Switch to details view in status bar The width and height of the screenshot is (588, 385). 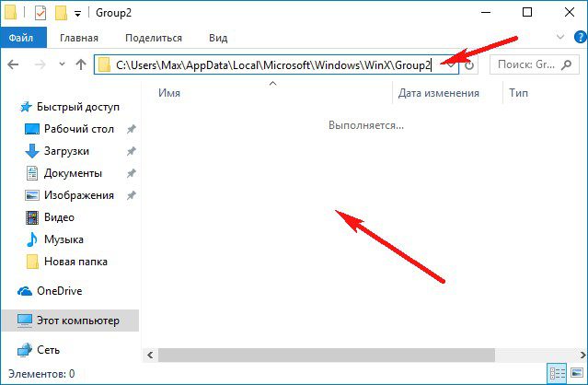(558, 373)
